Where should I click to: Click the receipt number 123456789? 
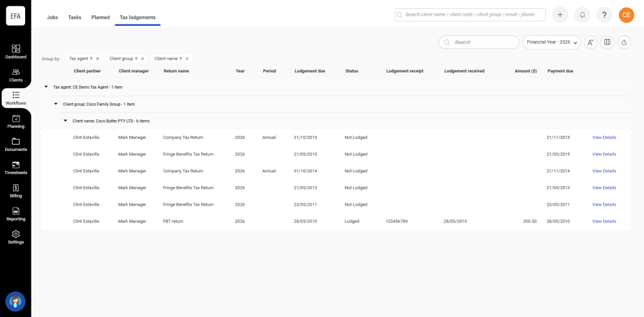click(x=396, y=221)
